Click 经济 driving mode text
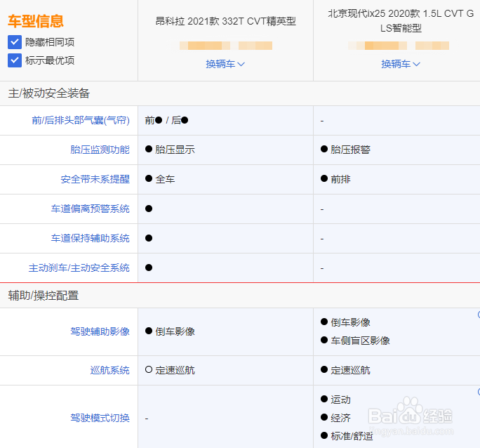 click(x=341, y=418)
